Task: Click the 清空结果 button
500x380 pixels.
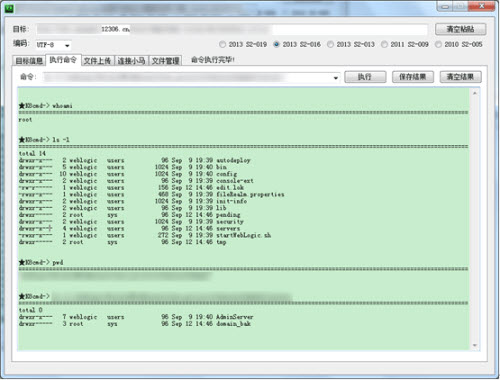Action: coord(460,77)
